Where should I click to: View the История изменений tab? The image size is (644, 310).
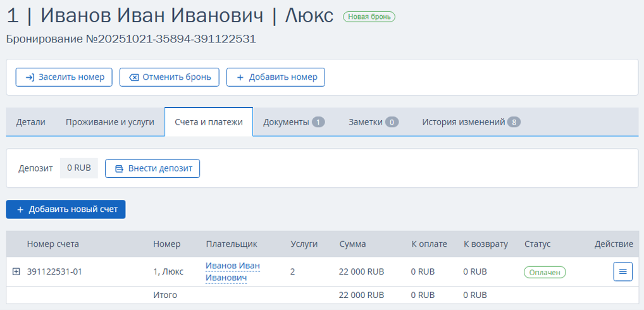pos(471,122)
